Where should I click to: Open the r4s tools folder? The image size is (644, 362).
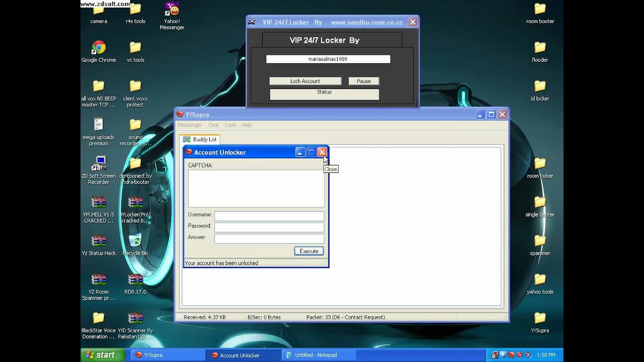coord(135,14)
